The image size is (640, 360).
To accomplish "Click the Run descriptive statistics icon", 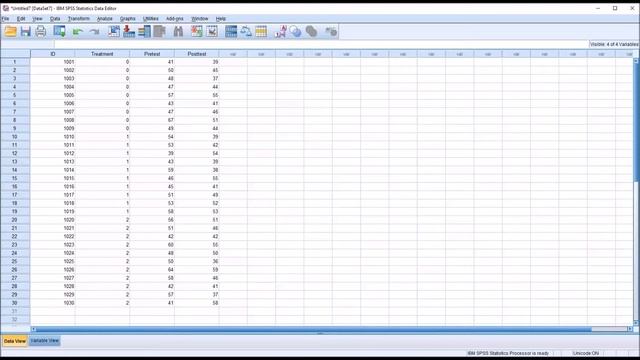I will pyautogui.click(x=159, y=31).
